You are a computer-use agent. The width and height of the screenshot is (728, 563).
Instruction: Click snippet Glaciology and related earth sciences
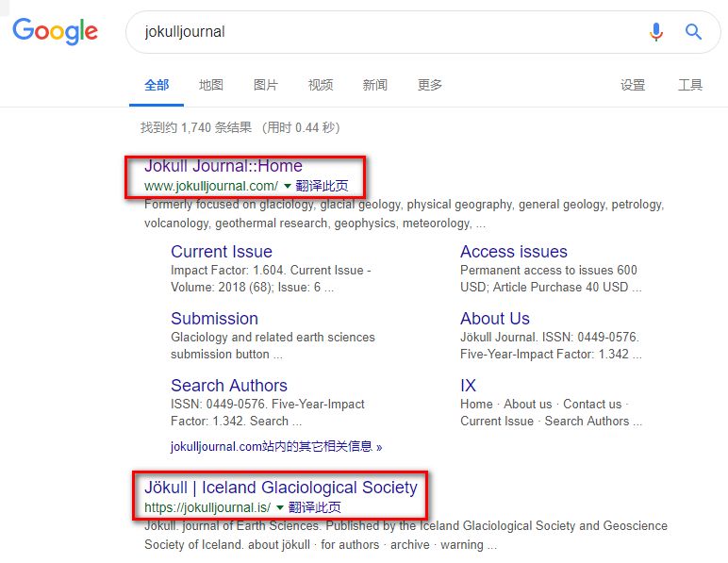273,337
